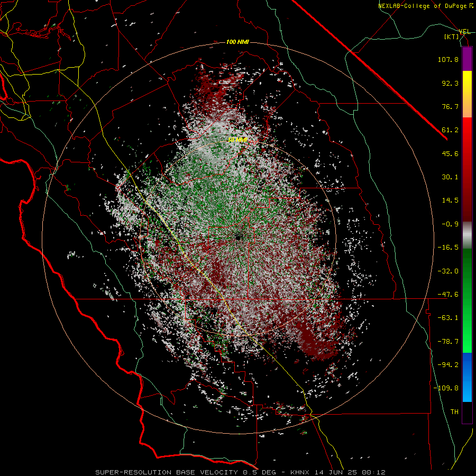Click the -109.8 velocity scale label

click(x=446, y=388)
